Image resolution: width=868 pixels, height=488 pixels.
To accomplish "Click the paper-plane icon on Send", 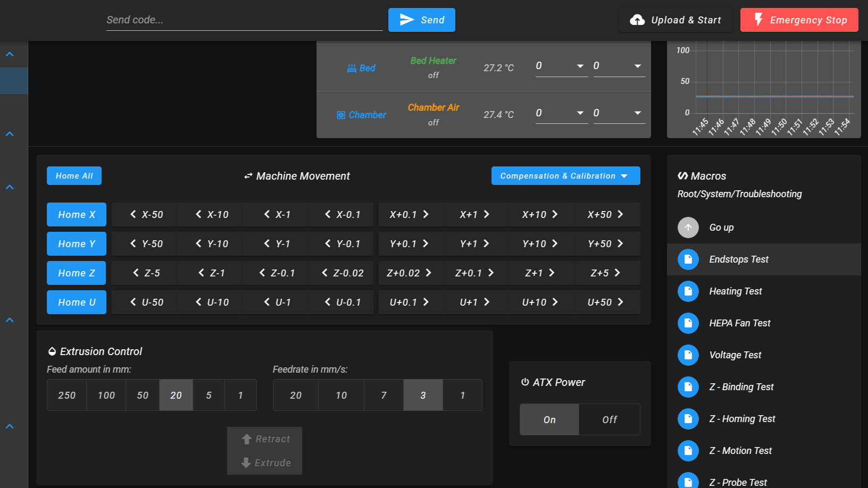I will pos(407,20).
